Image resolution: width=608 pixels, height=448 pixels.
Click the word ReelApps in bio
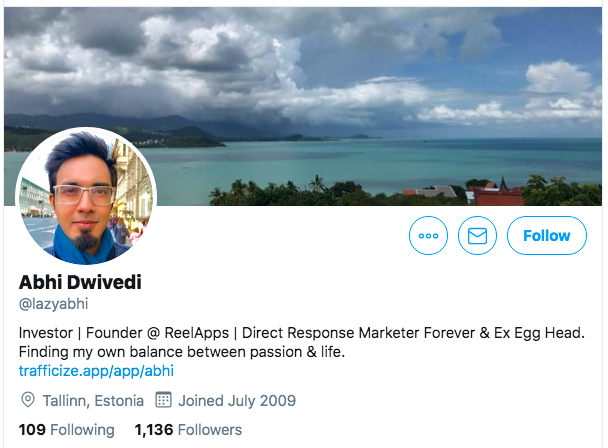[x=197, y=333]
